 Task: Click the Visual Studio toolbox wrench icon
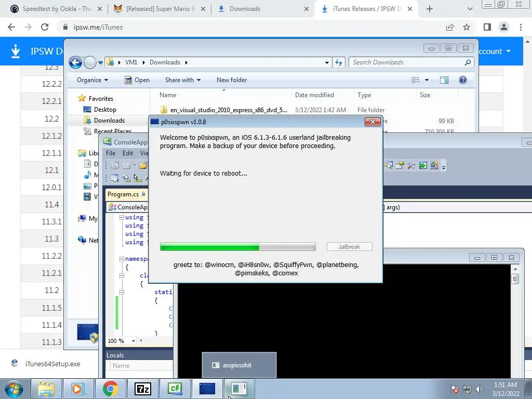[411, 166]
